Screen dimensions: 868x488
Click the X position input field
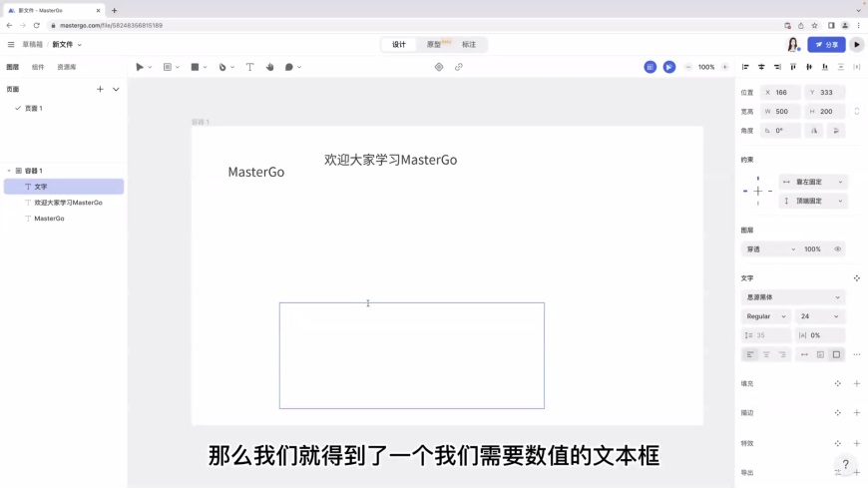coord(780,93)
